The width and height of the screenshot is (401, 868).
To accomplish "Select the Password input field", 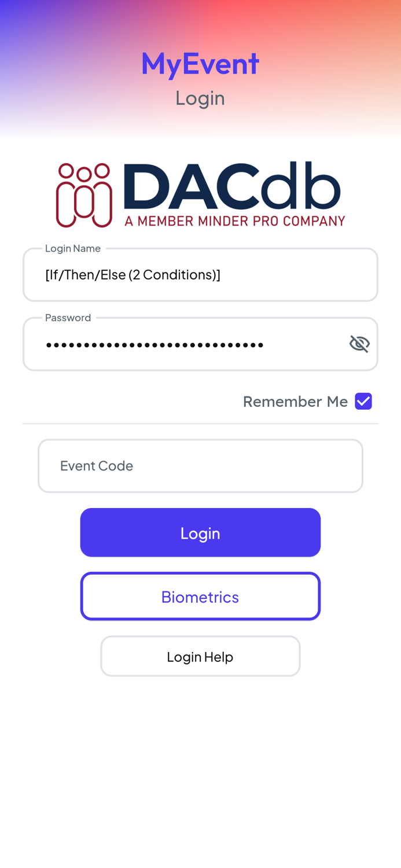I will [174, 344].
